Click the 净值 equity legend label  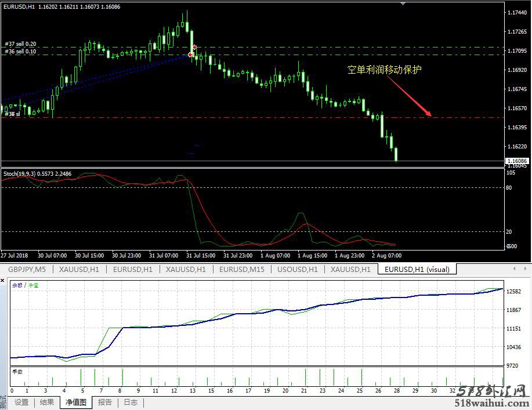(x=33, y=285)
